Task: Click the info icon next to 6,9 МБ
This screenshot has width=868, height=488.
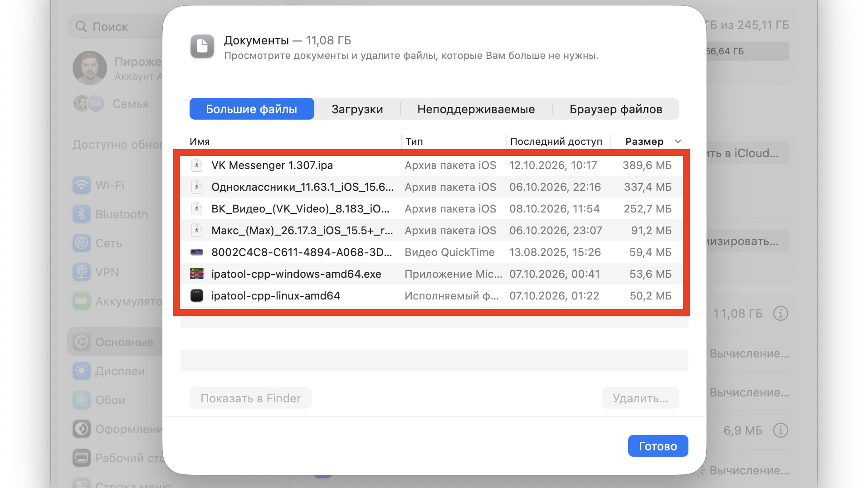Action: [x=780, y=430]
